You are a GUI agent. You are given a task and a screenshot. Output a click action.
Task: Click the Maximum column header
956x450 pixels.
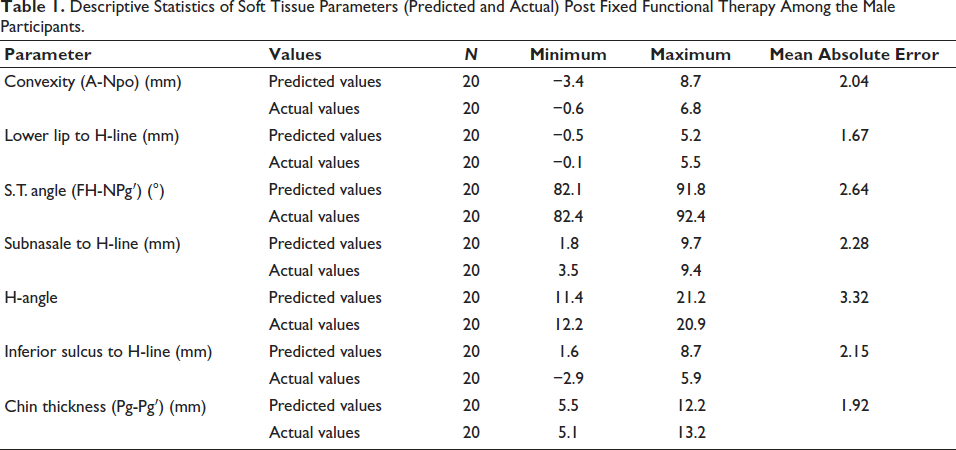pyautogui.click(x=690, y=54)
